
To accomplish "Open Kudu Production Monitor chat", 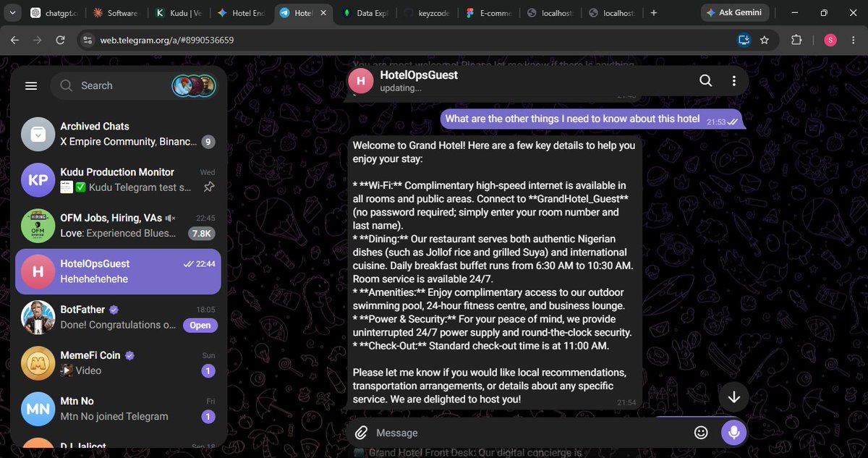I will click(118, 179).
